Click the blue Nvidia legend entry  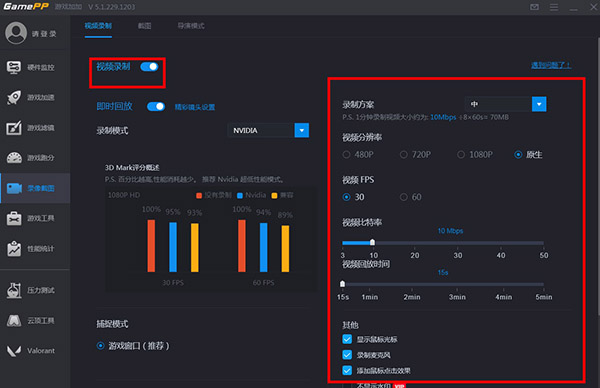[251, 195]
